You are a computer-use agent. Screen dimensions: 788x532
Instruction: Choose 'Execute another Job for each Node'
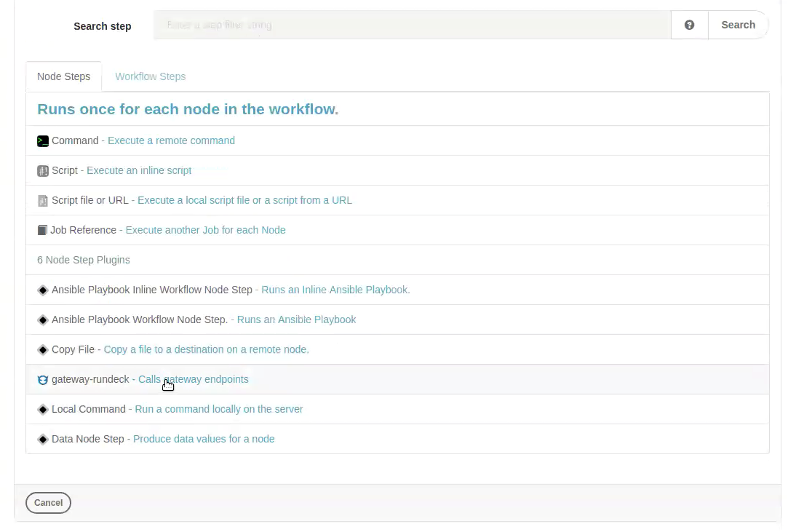pyautogui.click(x=205, y=230)
